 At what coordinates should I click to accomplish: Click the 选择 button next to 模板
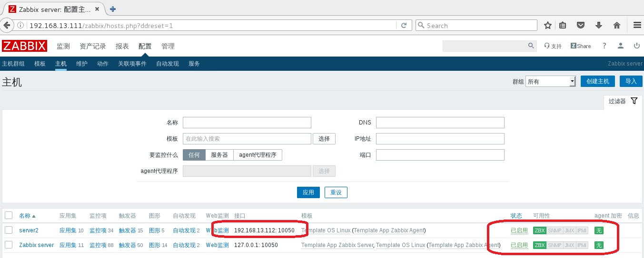tap(324, 139)
